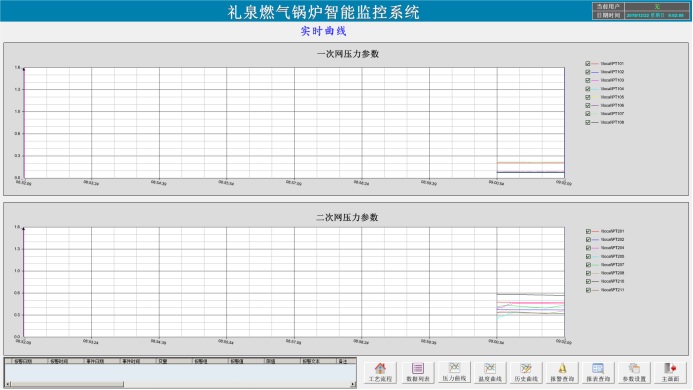Return via the 主画面 main screen icon

pos(670,373)
